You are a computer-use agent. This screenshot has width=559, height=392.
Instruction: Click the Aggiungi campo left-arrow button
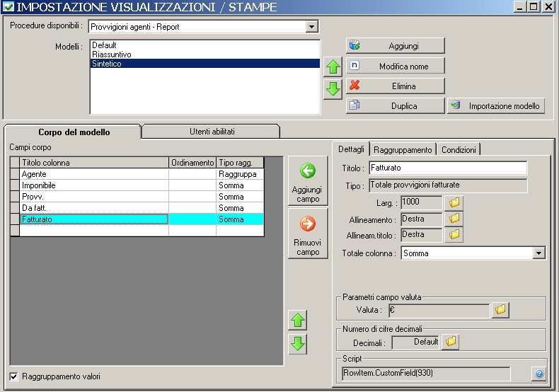click(x=308, y=180)
